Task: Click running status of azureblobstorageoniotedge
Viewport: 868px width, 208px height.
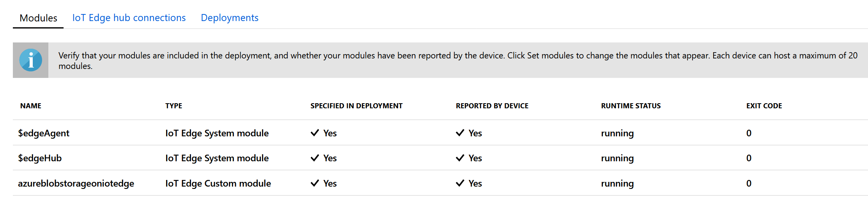Action: pos(617,183)
